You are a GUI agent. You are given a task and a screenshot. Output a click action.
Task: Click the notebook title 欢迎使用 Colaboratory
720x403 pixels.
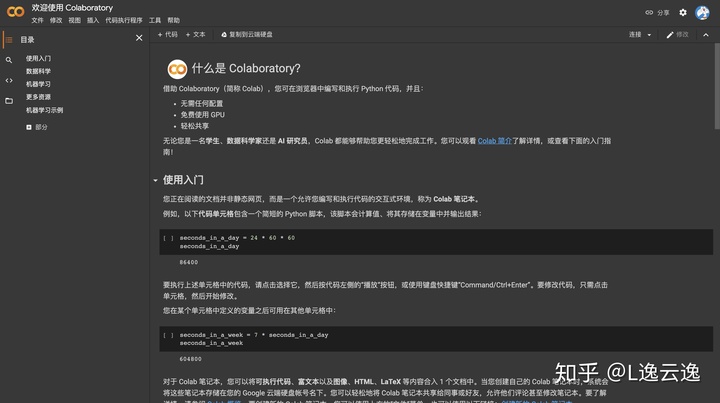click(72, 8)
